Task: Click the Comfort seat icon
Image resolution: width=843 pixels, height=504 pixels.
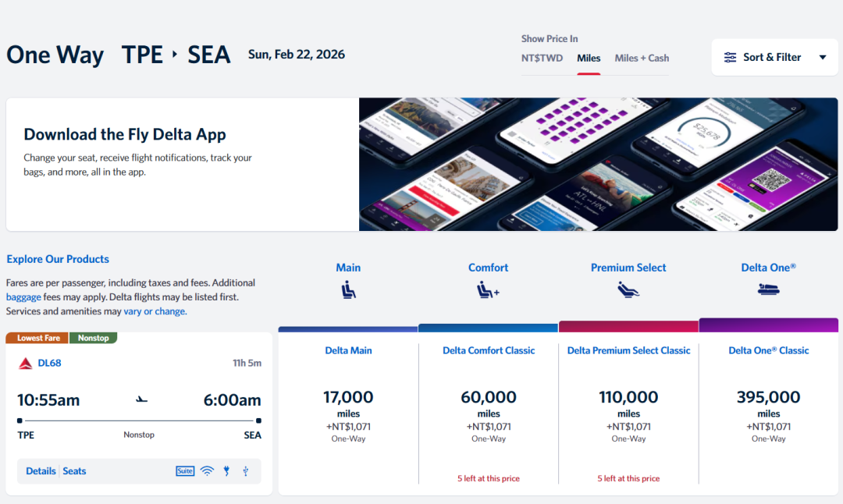Action: click(488, 290)
